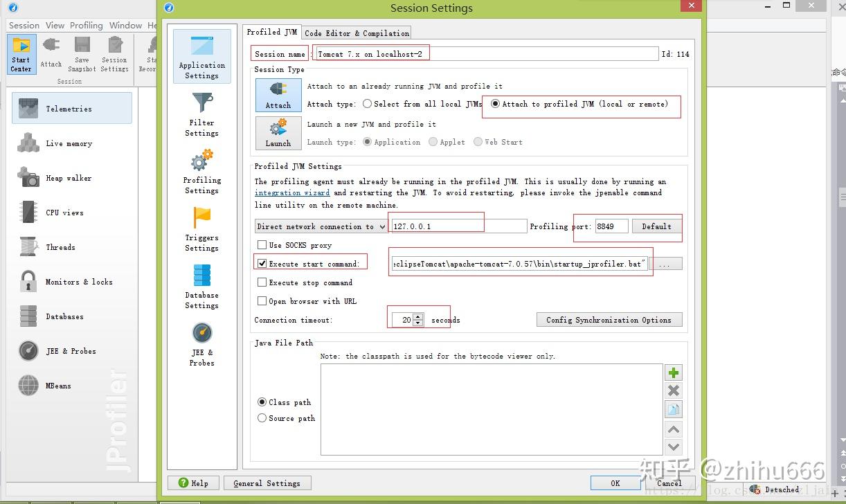Click the integration wizard link
Viewport: 846px width, 504px height.
(x=292, y=192)
